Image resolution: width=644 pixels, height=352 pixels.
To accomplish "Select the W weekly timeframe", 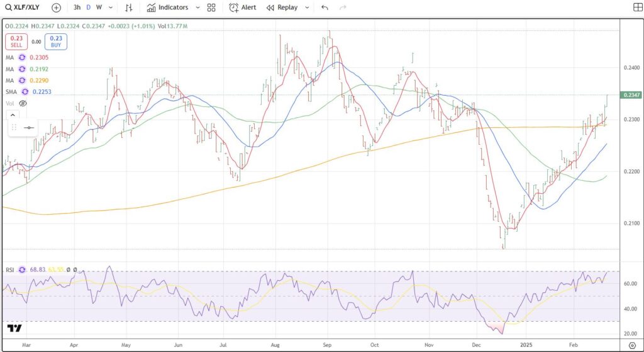I will pos(99,8).
